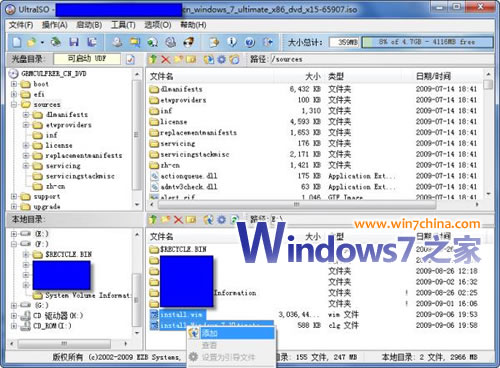
Task: Go up one level in the local pane
Action: point(153,220)
